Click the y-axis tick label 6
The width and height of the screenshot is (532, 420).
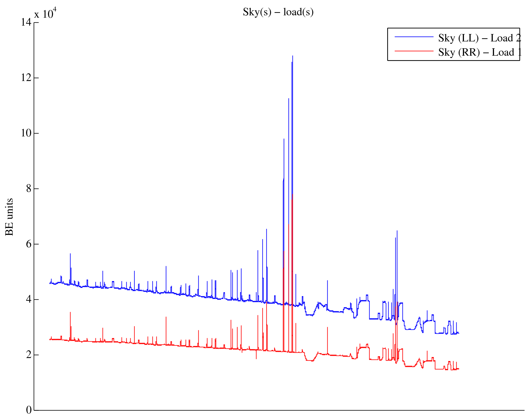tap(29, 244)
